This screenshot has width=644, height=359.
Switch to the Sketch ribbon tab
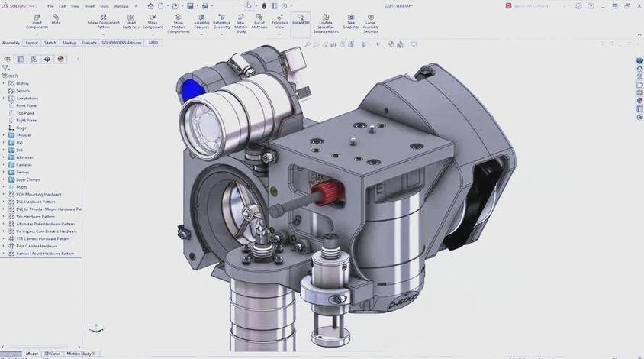50,43
